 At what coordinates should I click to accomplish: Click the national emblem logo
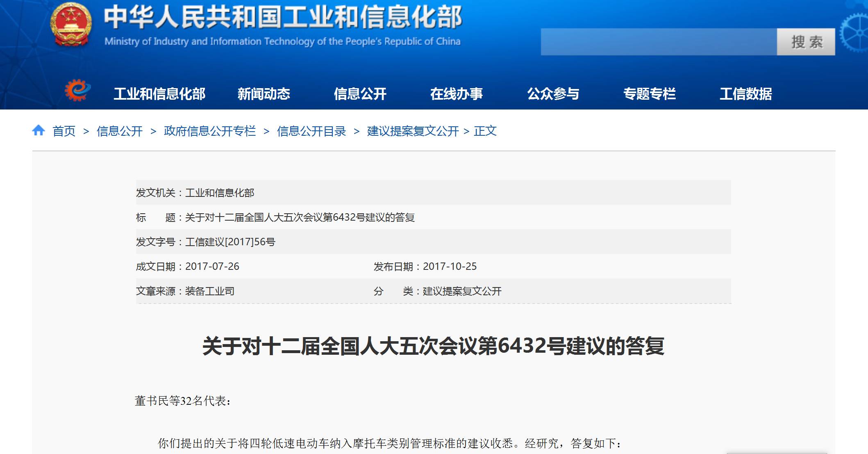71,25
